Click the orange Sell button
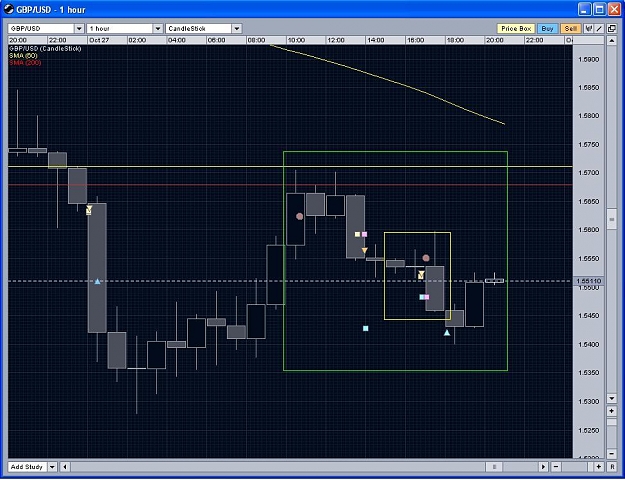Viewport: 625px width, 480px height. click(x=570, y=29)
